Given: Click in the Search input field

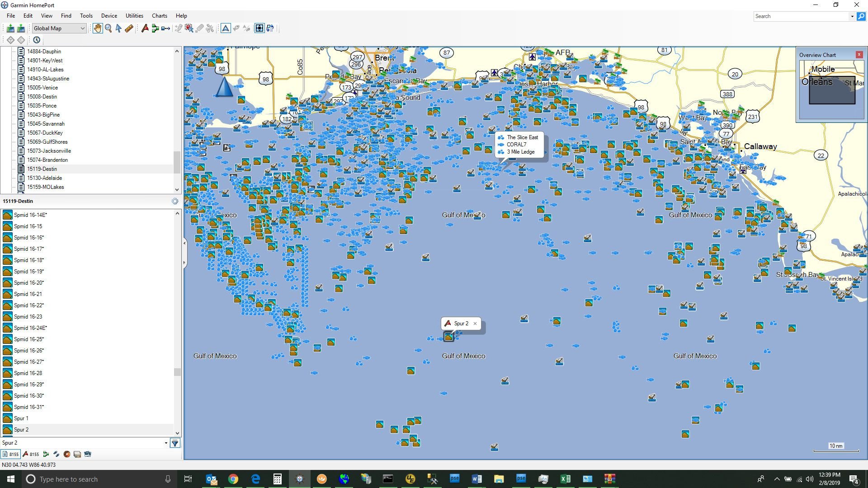Looking at the screenshot, I should pos(801,16).
